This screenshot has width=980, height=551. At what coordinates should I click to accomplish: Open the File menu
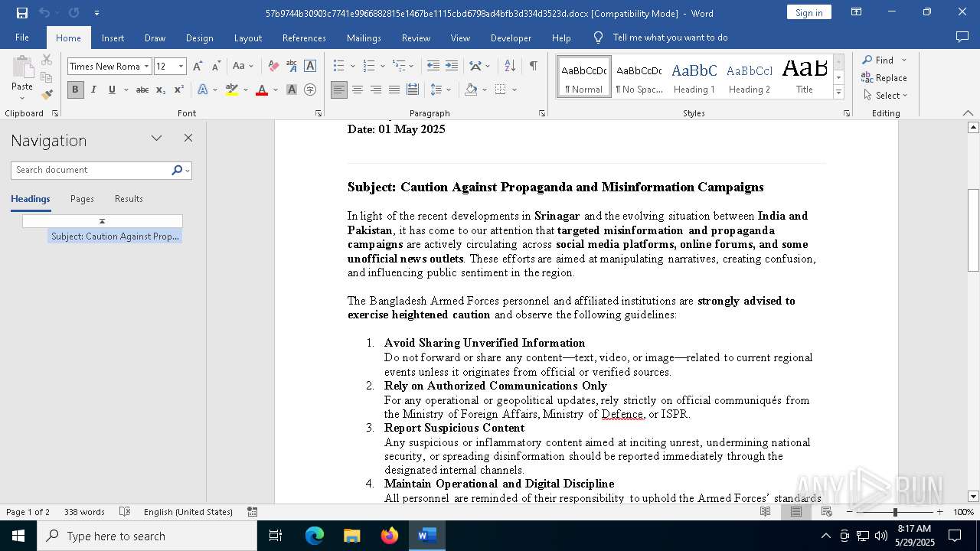click(22, 37)
